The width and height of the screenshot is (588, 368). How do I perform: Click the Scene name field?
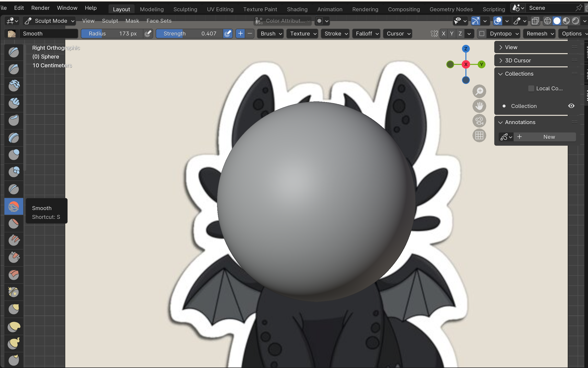click(551, 8)
